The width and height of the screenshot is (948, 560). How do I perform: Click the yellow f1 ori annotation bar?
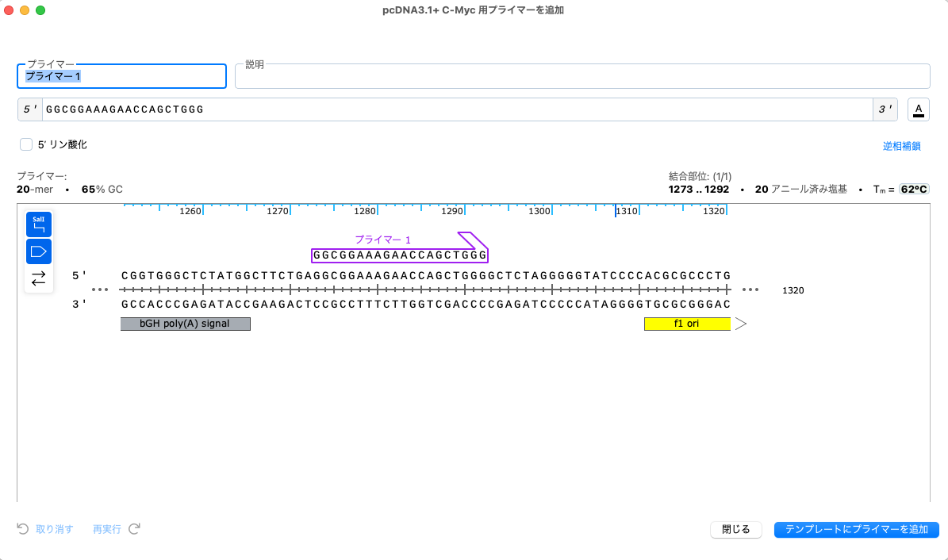(687, 324)
